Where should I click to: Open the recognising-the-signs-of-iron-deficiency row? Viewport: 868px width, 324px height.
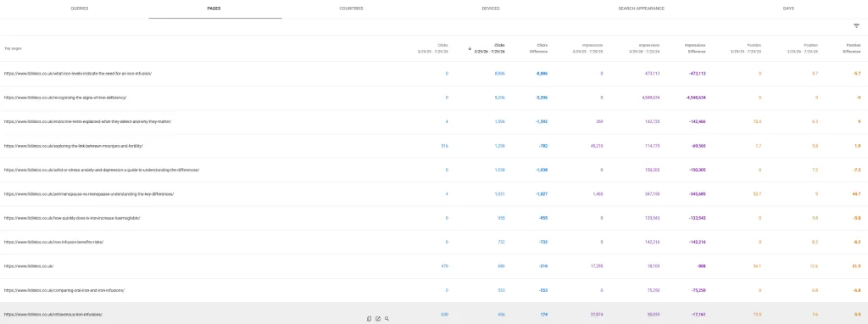(x=434, y=98)
